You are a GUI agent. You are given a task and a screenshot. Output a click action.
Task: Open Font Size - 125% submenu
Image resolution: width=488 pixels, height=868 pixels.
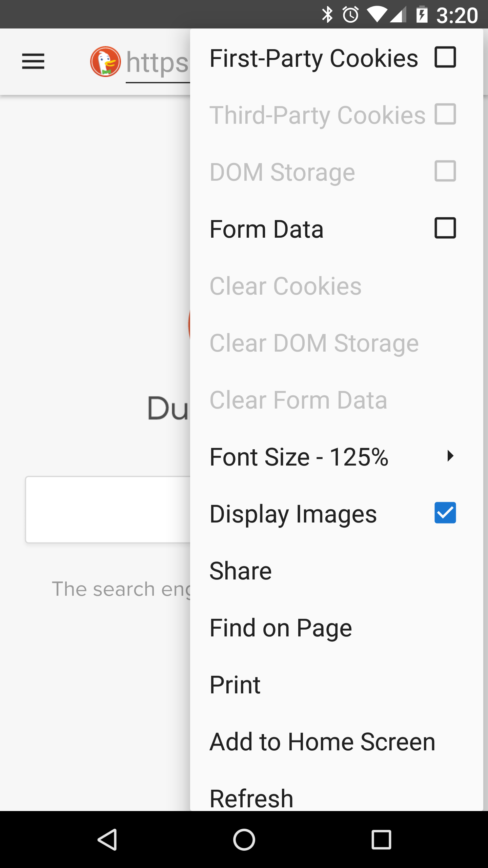337,456
